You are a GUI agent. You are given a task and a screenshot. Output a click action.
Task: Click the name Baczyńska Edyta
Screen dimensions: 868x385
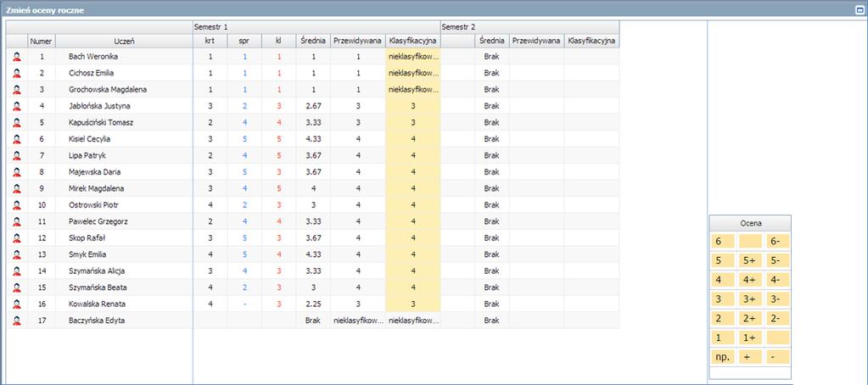(x=97, y=321)
